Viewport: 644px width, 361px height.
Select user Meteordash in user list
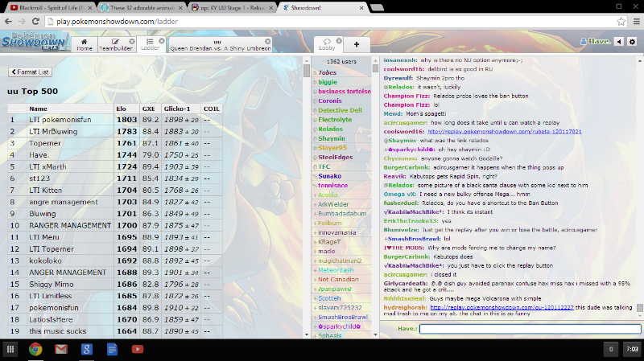pyautogui.click(x=336, y=270)
